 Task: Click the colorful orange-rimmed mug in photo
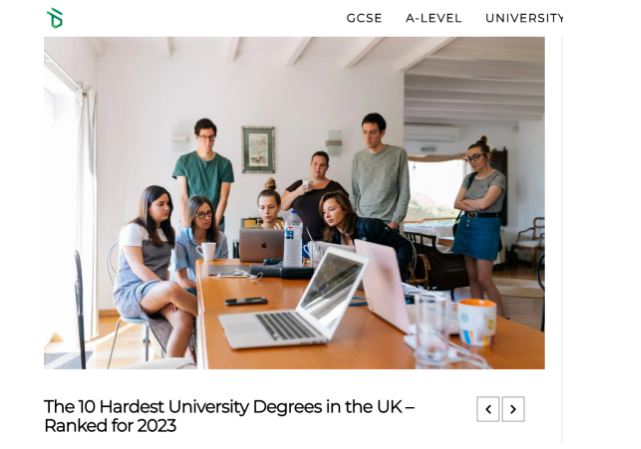click(477, 322)
